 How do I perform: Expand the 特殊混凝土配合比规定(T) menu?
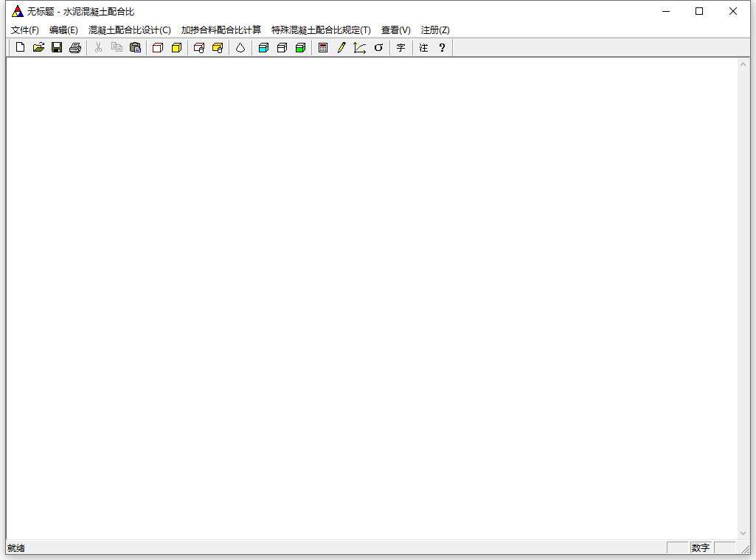321,30
